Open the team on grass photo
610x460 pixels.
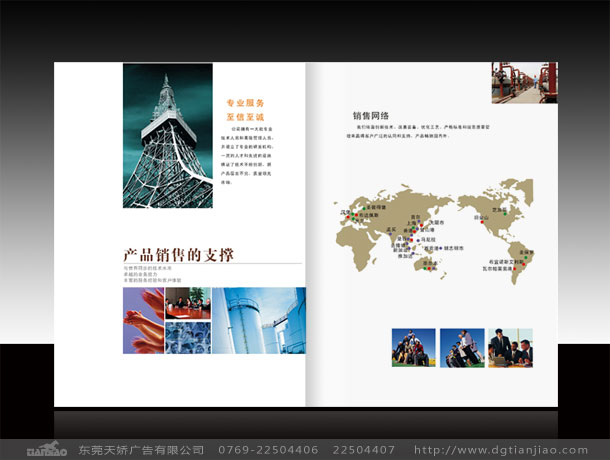(411, 347)
